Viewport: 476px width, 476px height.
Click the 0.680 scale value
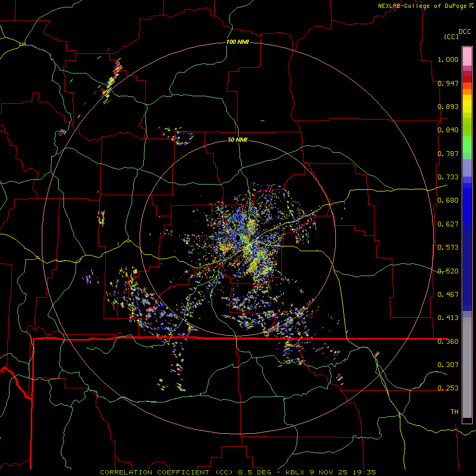(x=448, y=200)
